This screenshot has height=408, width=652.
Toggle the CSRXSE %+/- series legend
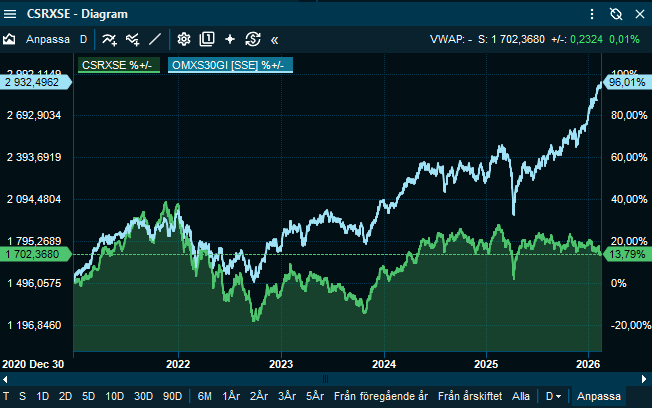click(x=118, y=65)
